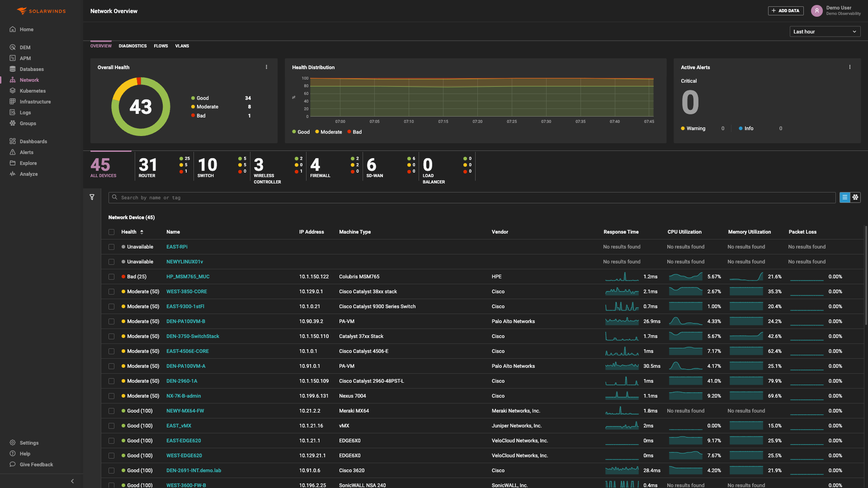The image size is (868, 488).
Task: Switch device list to card view
Action: [x=855, y=197]
